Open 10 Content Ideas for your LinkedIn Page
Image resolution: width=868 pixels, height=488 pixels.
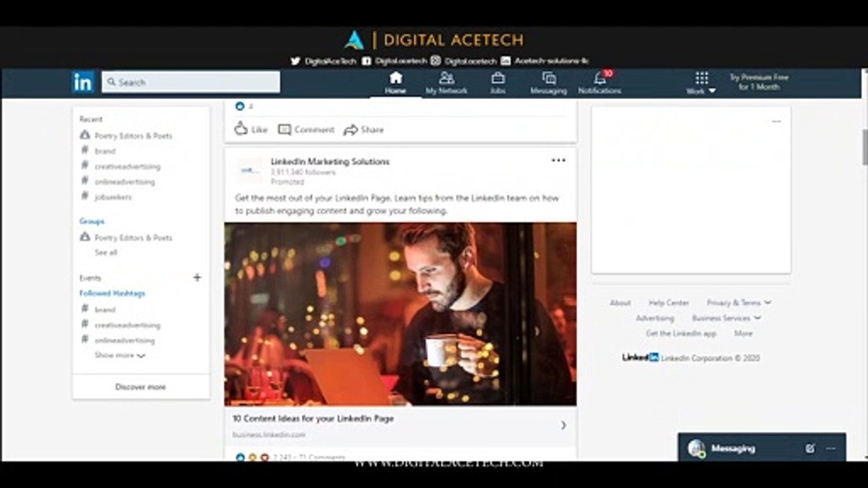click(x=313, y=419)
